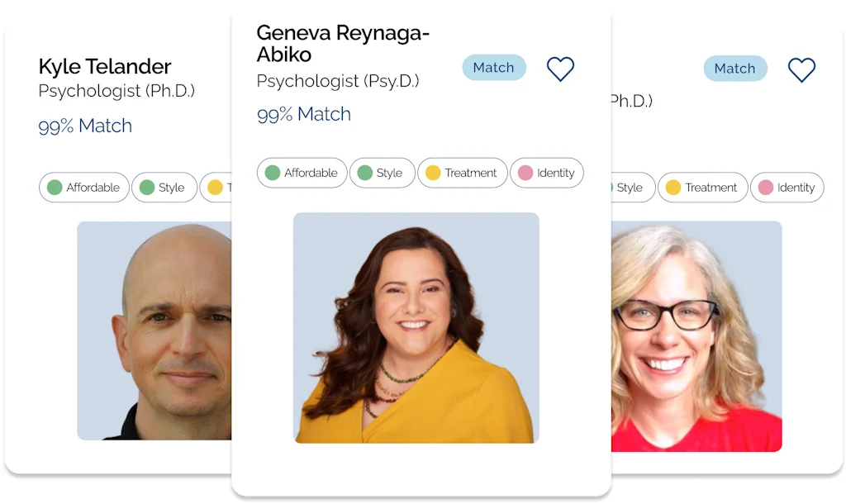Open Kyle Telander's profile name

[105, 67]
